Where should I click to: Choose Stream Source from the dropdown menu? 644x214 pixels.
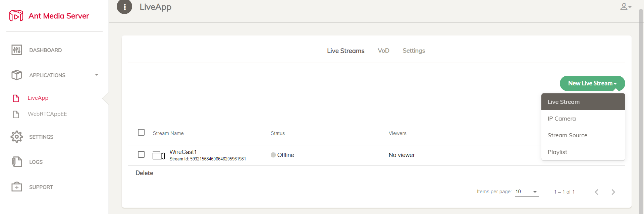pos(583,135)
